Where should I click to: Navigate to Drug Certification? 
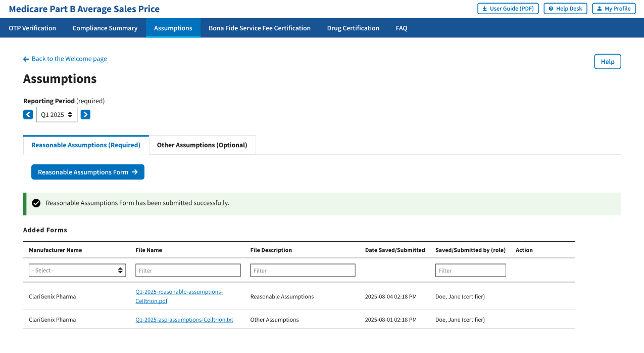(353, 28)
